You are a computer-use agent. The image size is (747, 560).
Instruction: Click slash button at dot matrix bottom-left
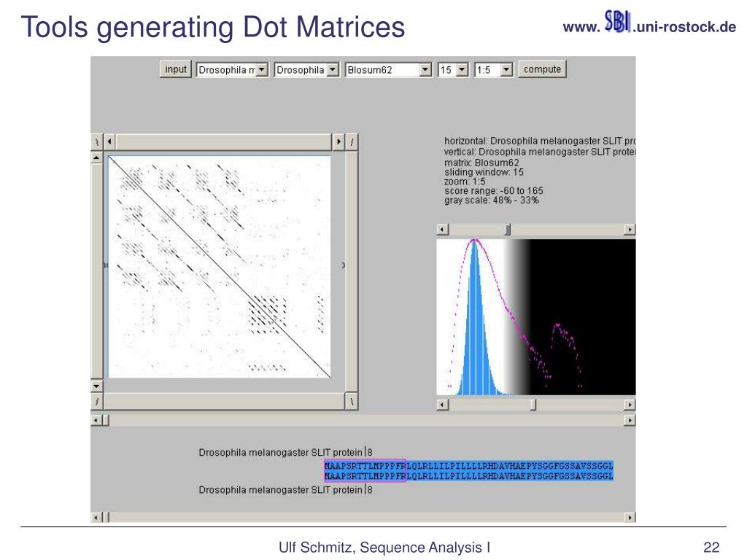coord(97,402)
